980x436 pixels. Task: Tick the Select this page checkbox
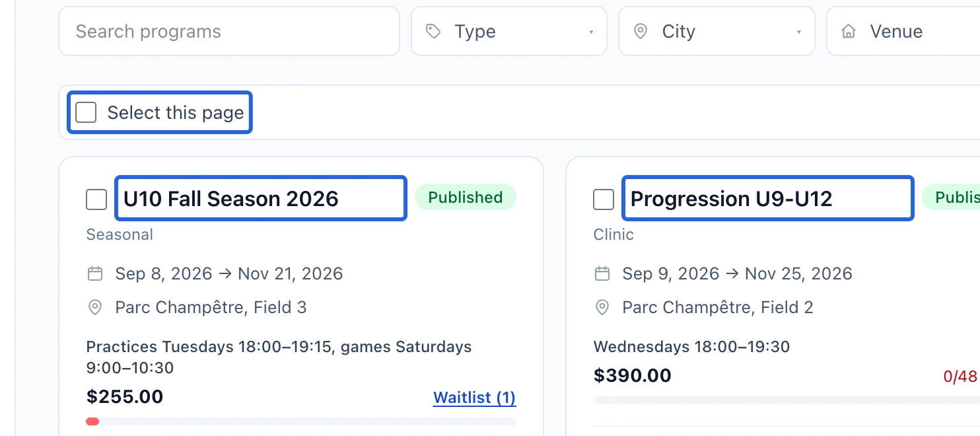point(86,112)
